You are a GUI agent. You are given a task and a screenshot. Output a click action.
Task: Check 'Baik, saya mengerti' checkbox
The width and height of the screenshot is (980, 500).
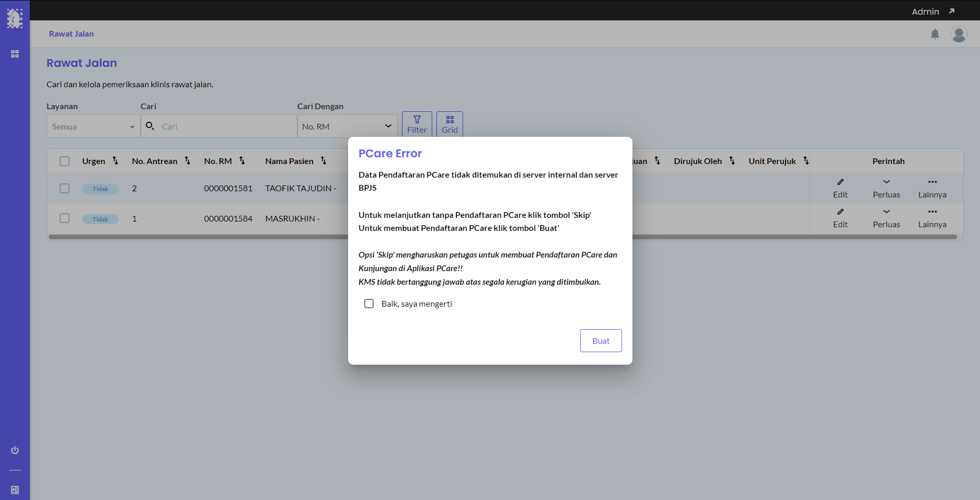coord(369,304)
